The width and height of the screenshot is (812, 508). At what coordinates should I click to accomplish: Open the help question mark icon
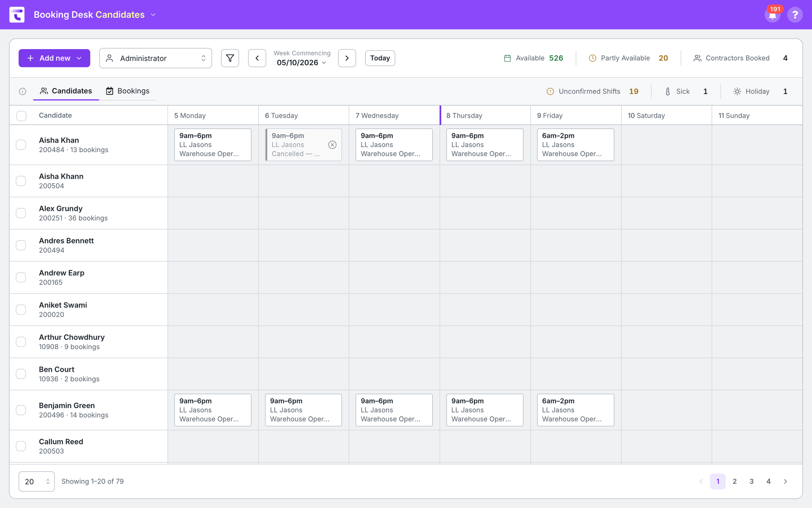coord(795,15)
